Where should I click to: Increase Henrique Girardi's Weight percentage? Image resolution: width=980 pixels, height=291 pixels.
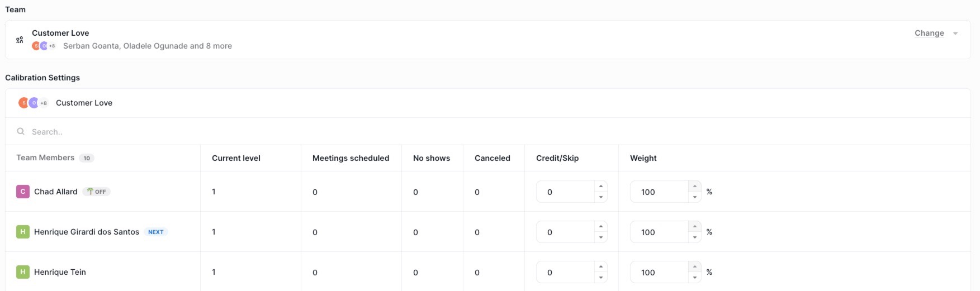694,227
